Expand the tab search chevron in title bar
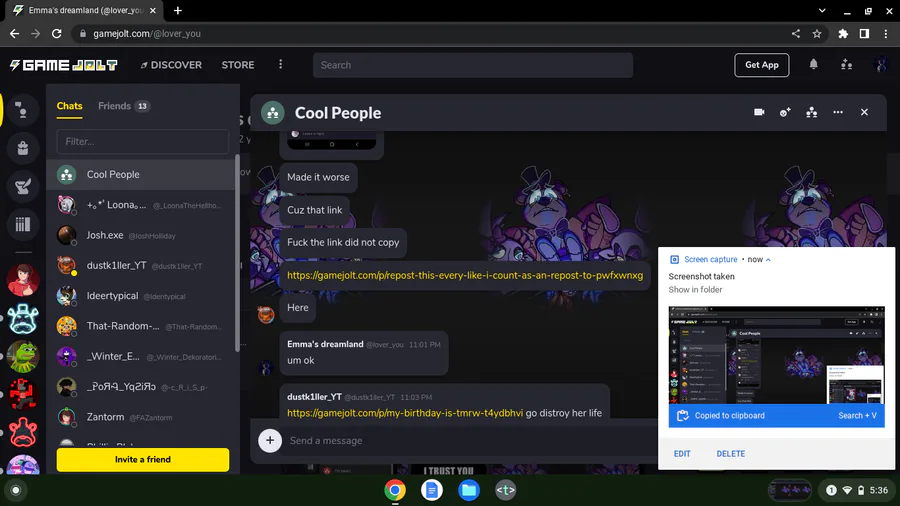900x506 pixels. pyautogui.click(x=822, y=10)
